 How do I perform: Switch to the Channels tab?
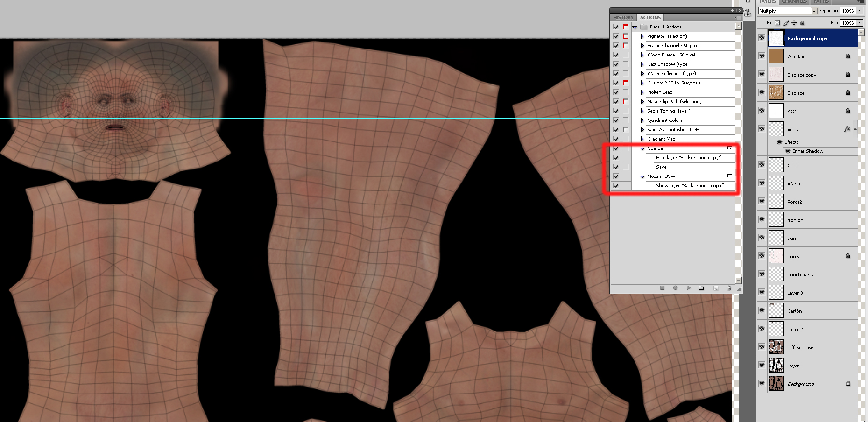(794, 2)
